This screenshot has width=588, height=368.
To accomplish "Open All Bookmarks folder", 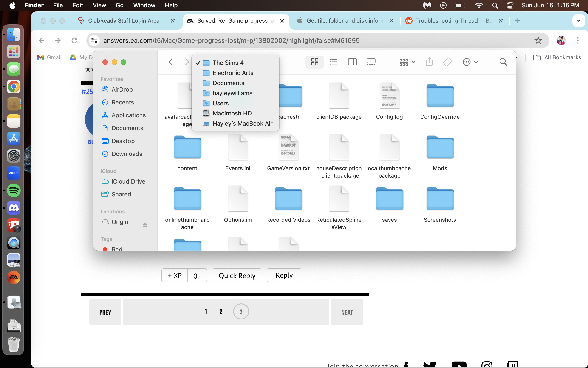I will [557, 57].
